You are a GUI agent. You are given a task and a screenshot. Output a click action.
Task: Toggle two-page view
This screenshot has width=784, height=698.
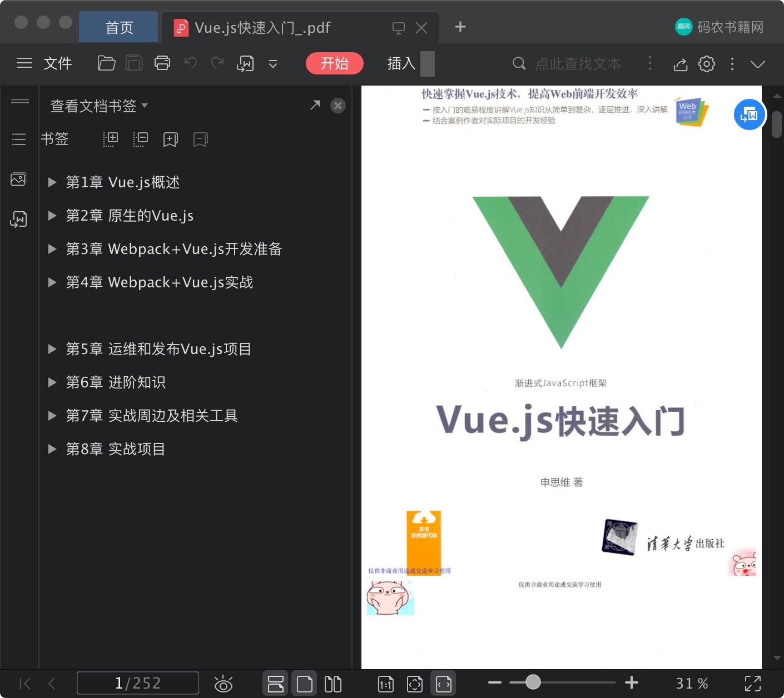point(333,684)
